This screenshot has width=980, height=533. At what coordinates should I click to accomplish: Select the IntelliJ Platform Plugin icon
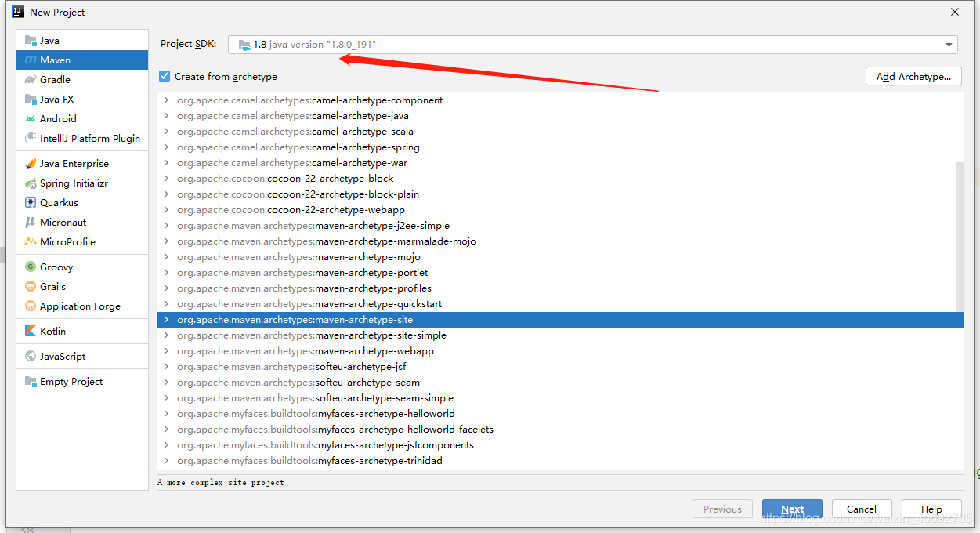tap(31, 139)
